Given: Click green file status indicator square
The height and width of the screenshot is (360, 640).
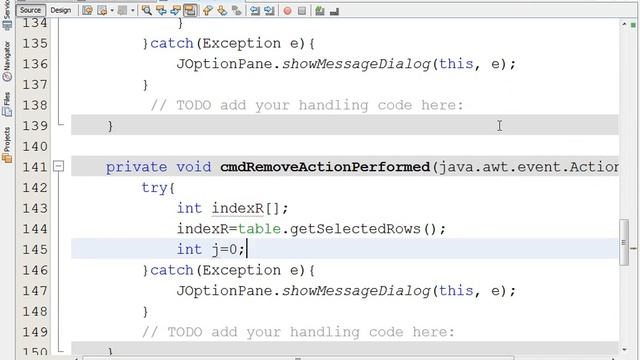Looking at the screenshot, I should coord(633,25).
